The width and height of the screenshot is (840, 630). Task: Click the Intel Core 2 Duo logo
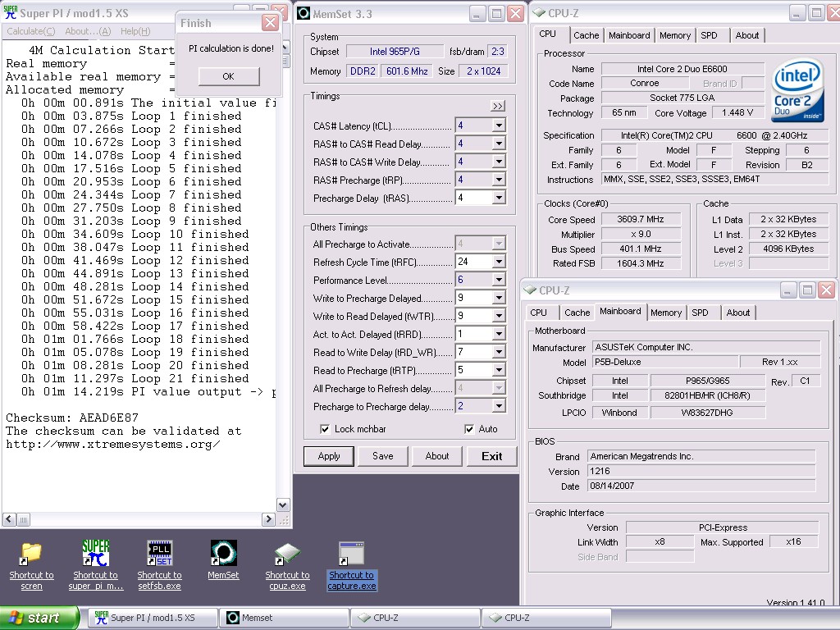(x=797, y=90)
